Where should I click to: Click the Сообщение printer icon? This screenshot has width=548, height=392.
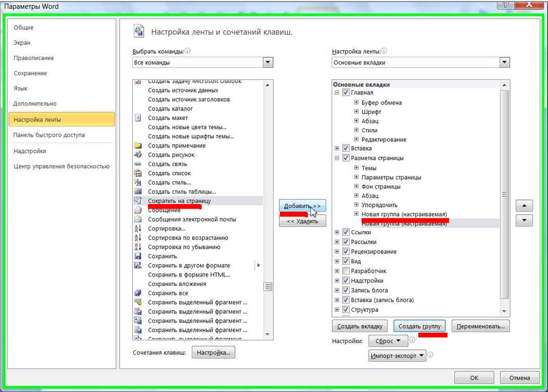138,210
